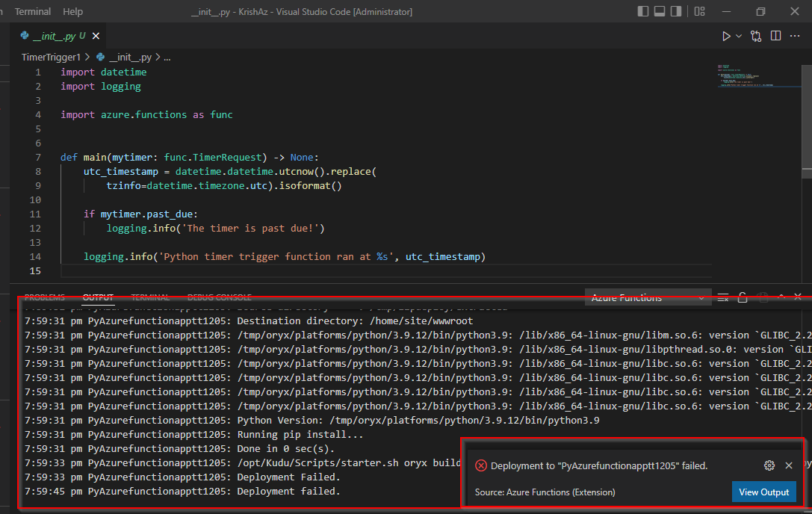The width and height of the screenshot is (812, 514).
Task: Open the __init__.py breadcrumb file list
Action: [131, 57]
